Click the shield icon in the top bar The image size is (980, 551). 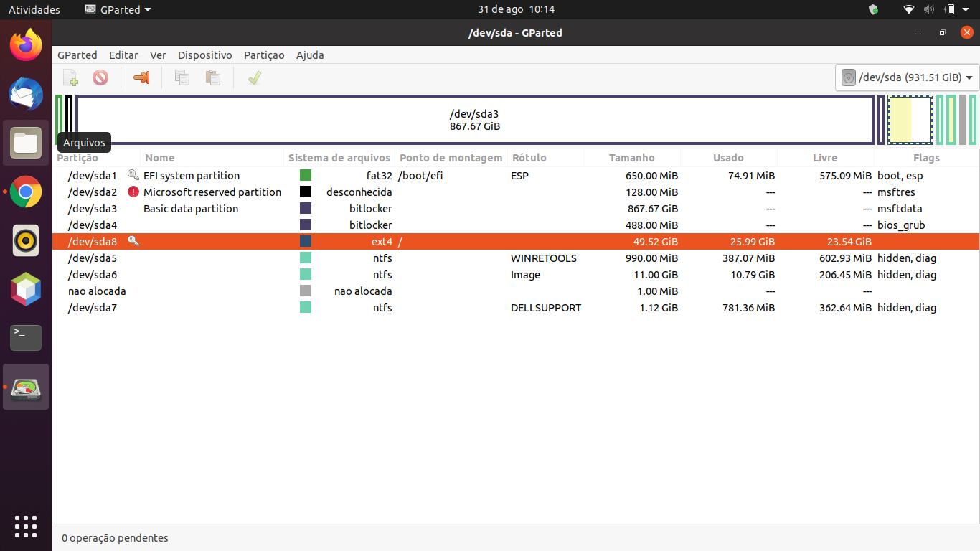(873, 9)
